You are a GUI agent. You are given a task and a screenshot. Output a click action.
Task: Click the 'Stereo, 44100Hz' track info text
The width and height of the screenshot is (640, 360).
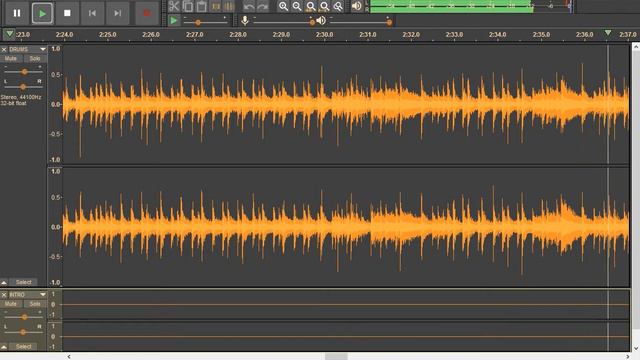[x=21, y=97]
